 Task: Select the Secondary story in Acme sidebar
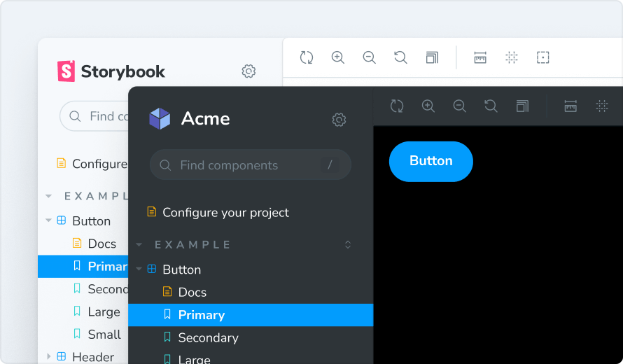tap(208, 337)
